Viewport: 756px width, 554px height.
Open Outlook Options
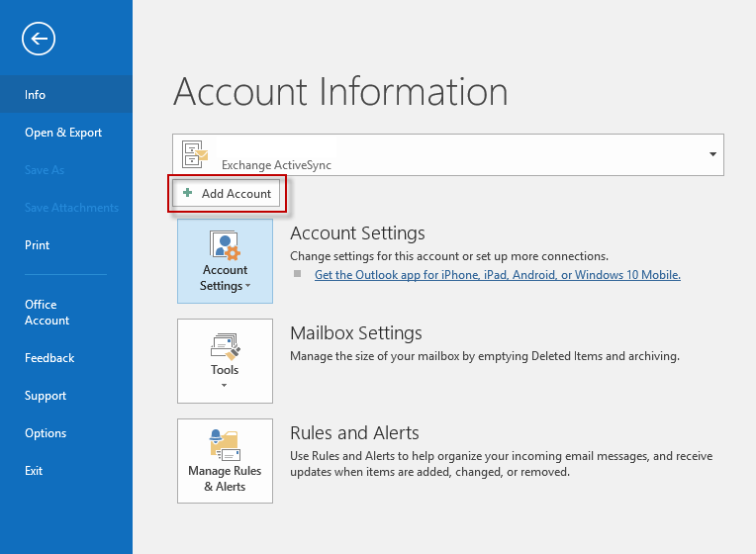[46, 433]
